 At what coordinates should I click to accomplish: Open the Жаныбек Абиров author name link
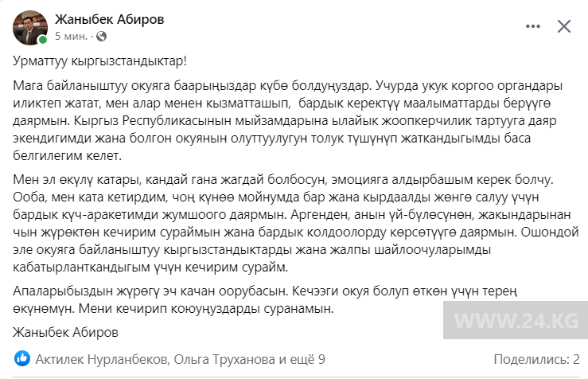(110, 19)
